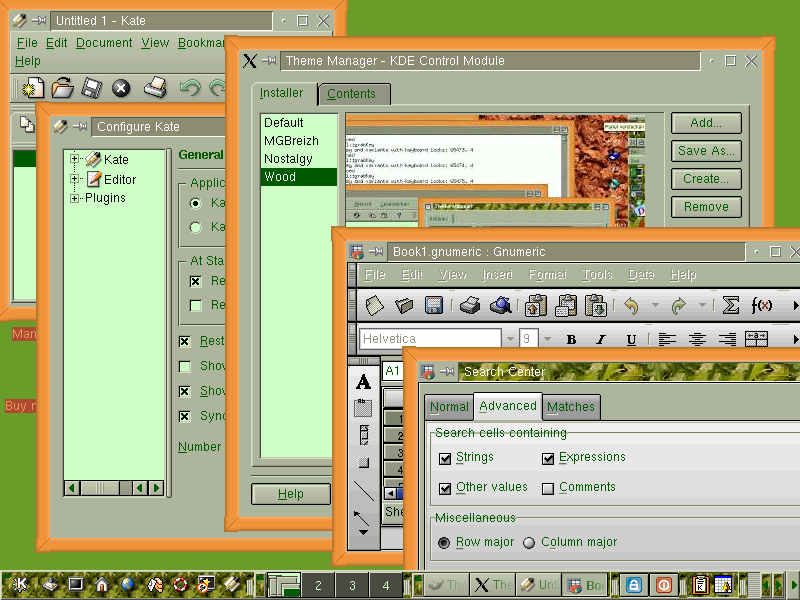The image size is (800, 600).
Task: Tick the unchecked 'Sho' checkbox in Configure Kate
Action: (x=185, y=366)
